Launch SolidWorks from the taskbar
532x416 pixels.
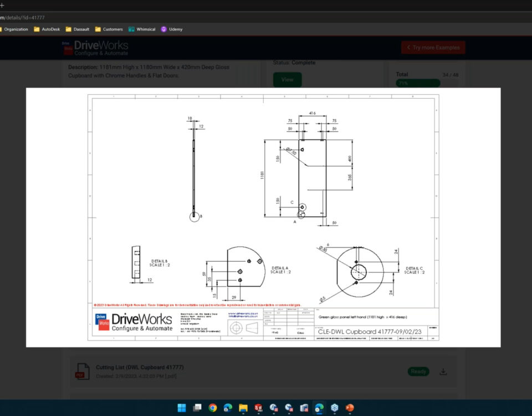click(259, 408)
